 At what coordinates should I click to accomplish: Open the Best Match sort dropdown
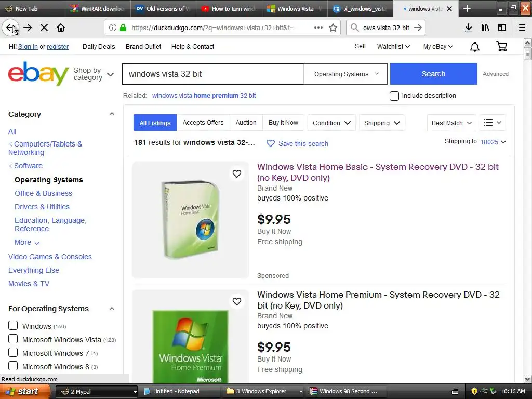[451, 123]
